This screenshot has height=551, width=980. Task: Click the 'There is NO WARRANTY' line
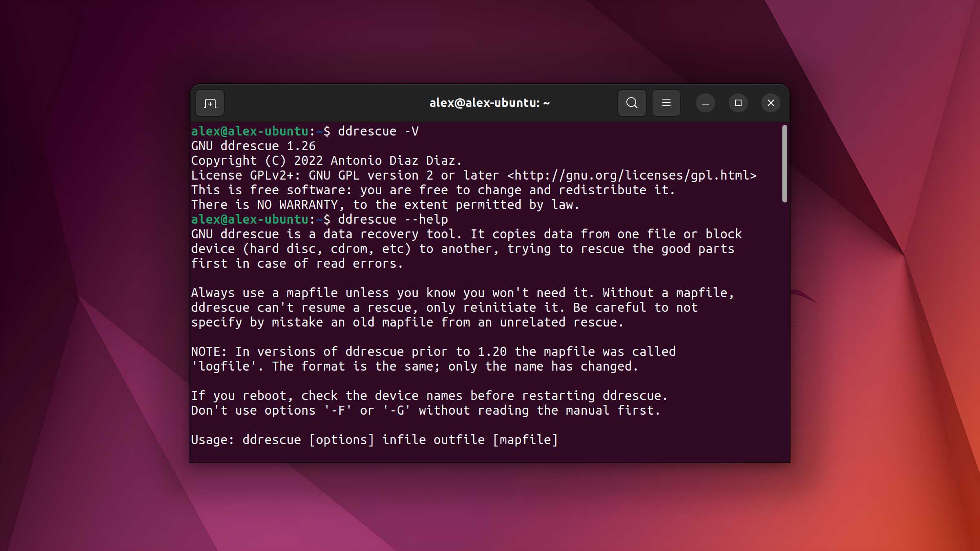[x=385, y=205]
